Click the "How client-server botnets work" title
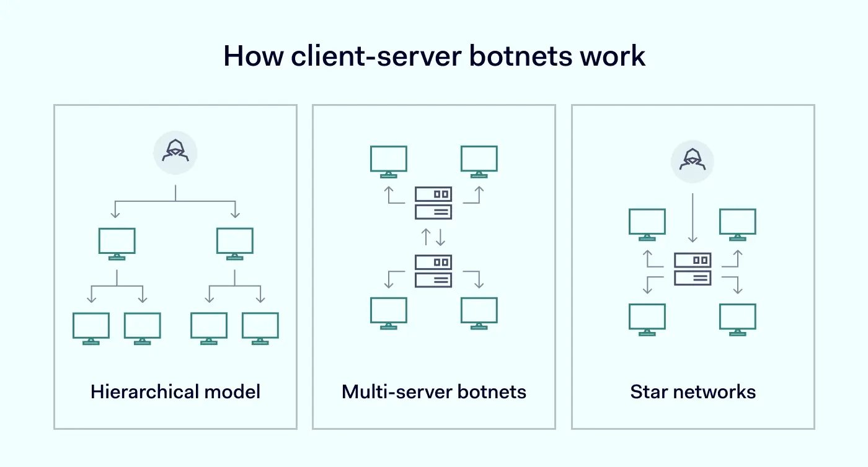Image resolution: width=868 pixels, height=467 pixels. [x=434, y=56]
